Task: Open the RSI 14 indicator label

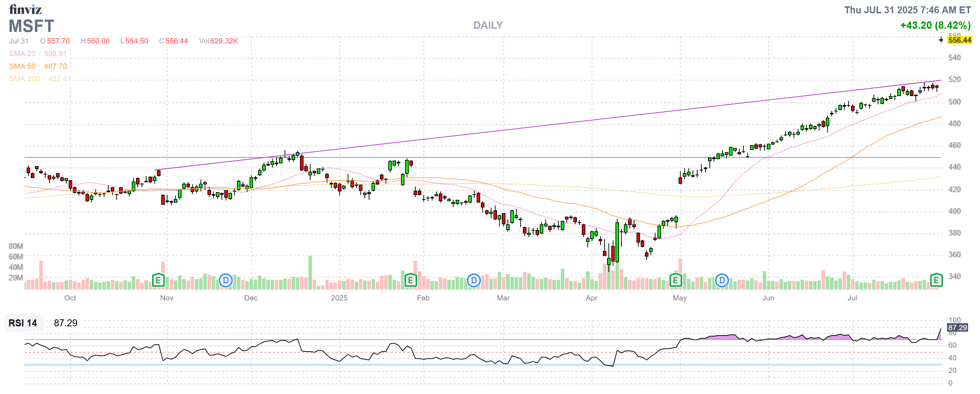Action: point(23,323)
